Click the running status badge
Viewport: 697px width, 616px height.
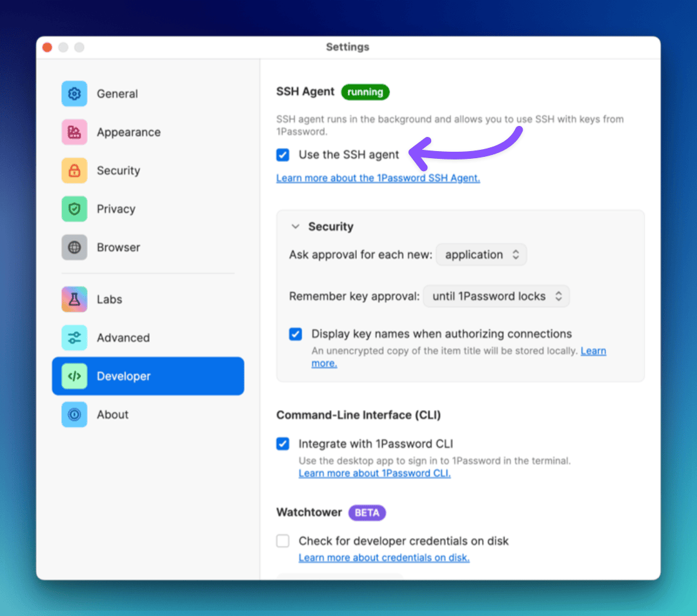click(x=365, y=92)
